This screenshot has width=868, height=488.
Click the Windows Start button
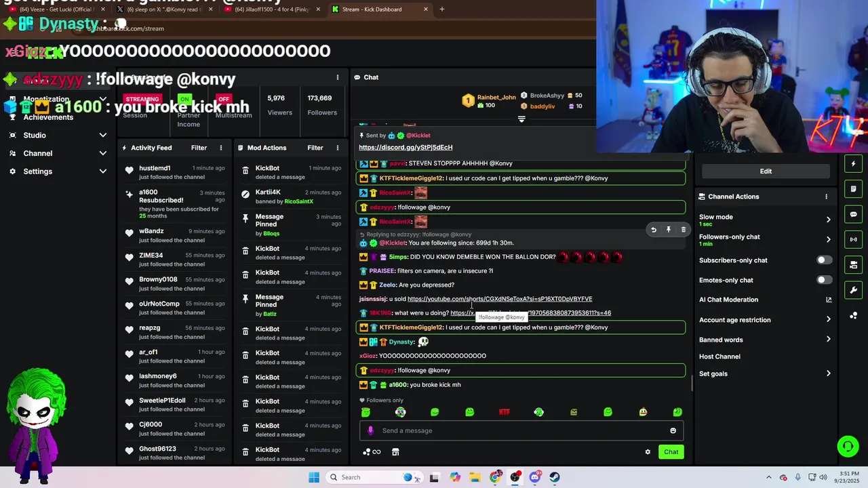click(x=314, y=477)
